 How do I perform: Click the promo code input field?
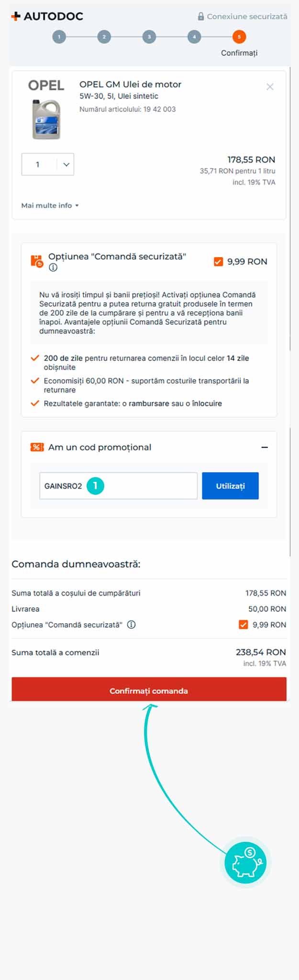pos(144,486)
